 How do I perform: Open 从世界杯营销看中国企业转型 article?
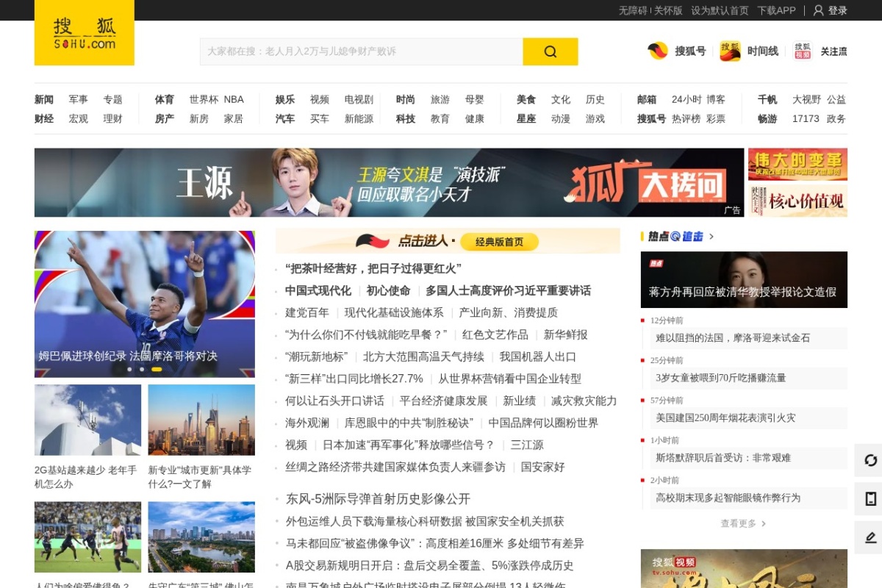pyautogui.click(x=510, y=379)
